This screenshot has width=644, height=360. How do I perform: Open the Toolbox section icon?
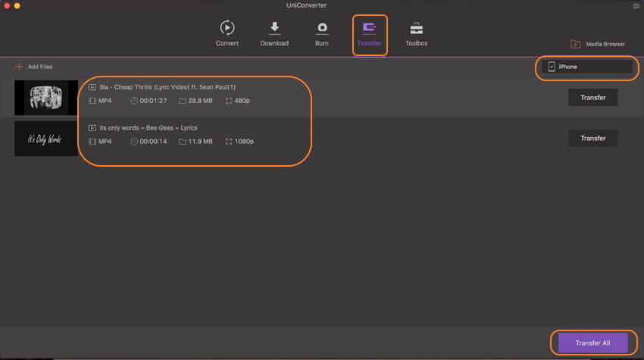tap(417, 28)
